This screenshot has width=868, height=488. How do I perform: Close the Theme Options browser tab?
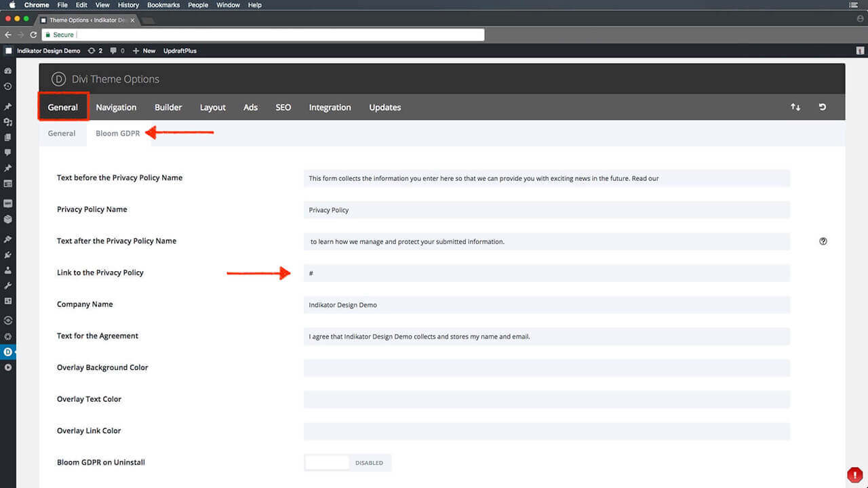(131, 20)
